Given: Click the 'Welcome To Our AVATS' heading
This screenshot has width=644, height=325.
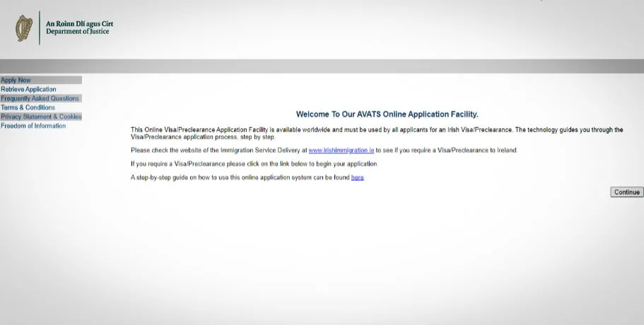Looking at the screenshot, I should (387, 114).
